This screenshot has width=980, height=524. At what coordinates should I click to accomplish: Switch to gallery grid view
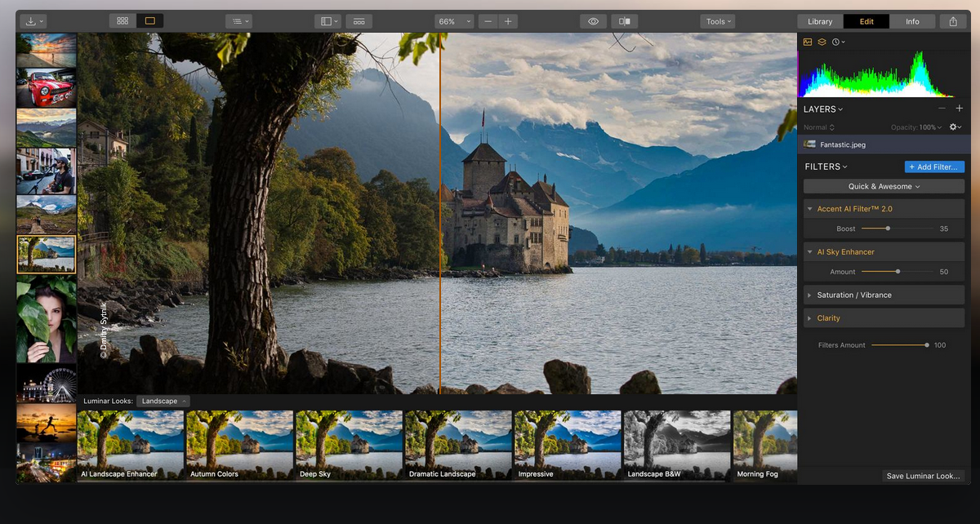122,21
